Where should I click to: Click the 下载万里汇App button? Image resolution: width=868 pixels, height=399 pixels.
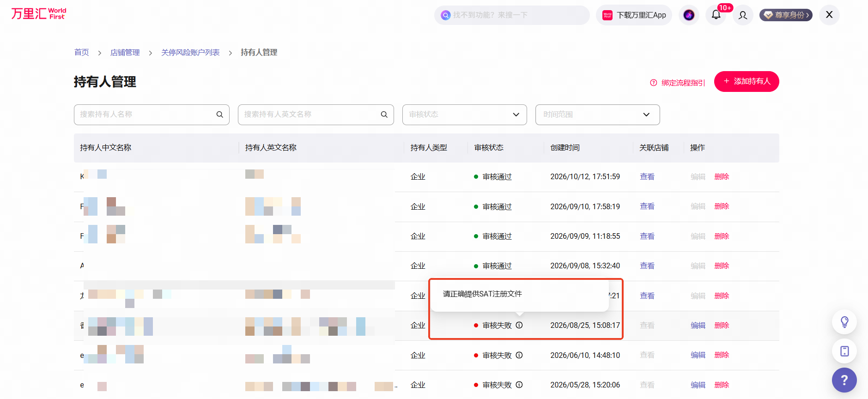634,15
